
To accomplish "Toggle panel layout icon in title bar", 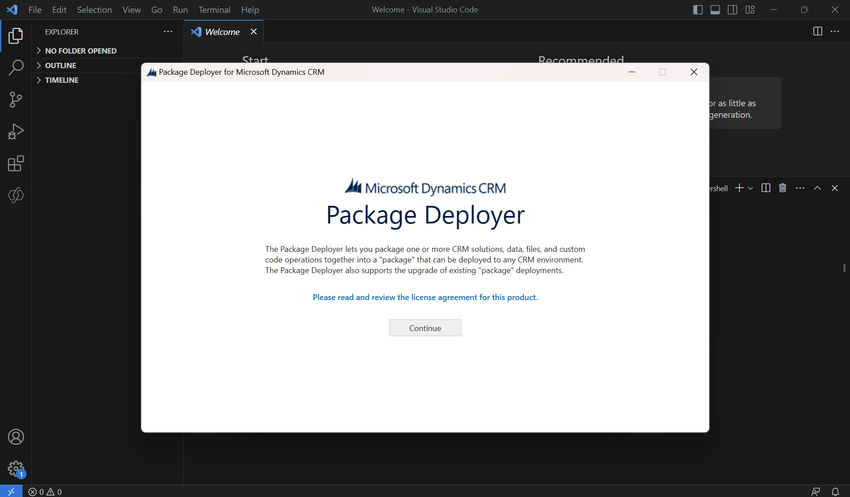I will 715,10.
